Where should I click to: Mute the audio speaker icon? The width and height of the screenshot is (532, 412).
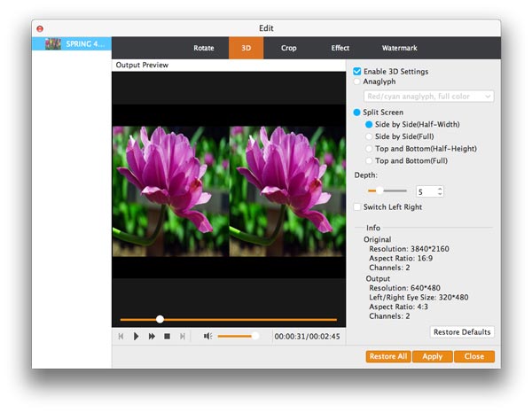coord(207,336)
